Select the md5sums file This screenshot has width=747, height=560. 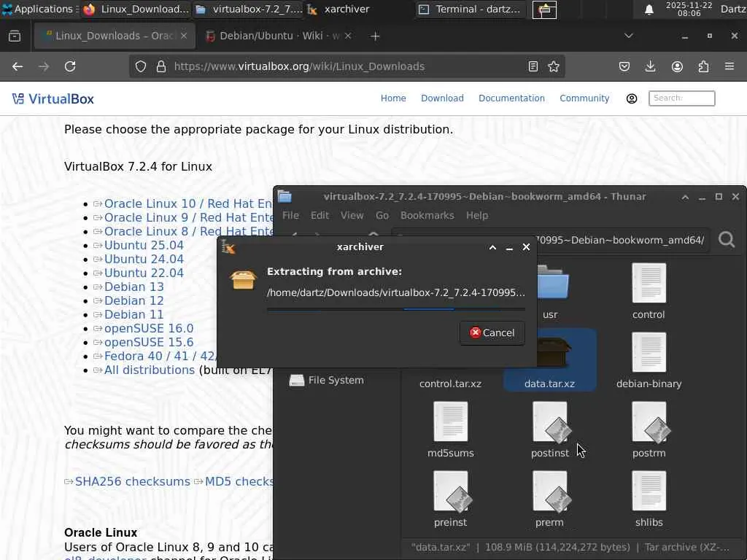click(451, 429)
